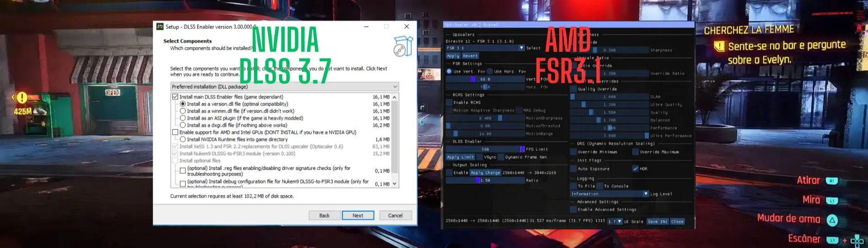Select Use Horz. Fov radio option
868x248 pixels.
coord(490,72)
